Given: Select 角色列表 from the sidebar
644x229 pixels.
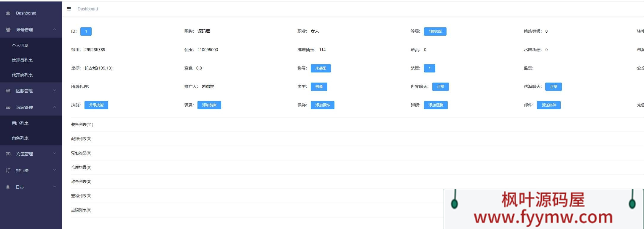Looking at the screenshot, I should (20, 138).
